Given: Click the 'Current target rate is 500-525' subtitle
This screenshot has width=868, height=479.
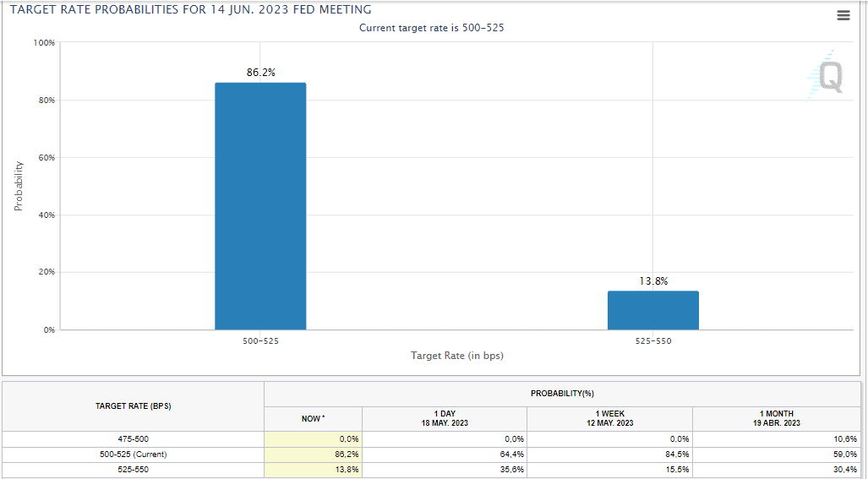Looking at the screenshot, I should [x=432, y=28].
